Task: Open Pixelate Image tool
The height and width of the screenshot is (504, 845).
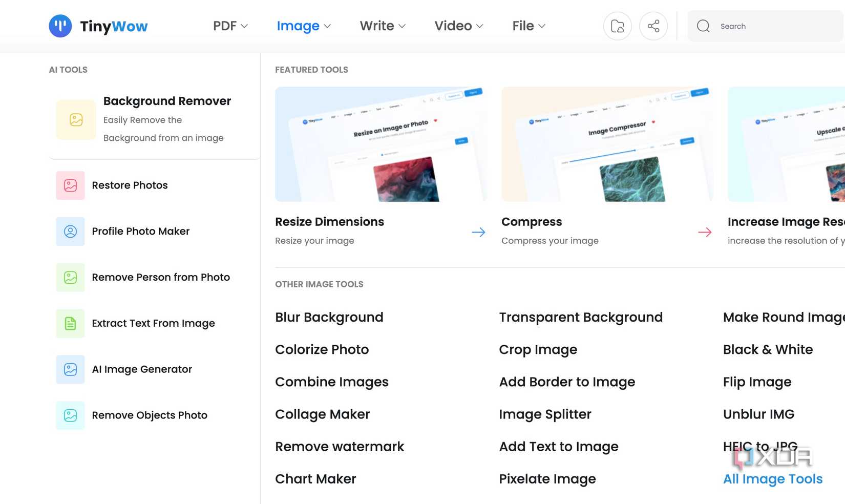Action: click(547, 479)
